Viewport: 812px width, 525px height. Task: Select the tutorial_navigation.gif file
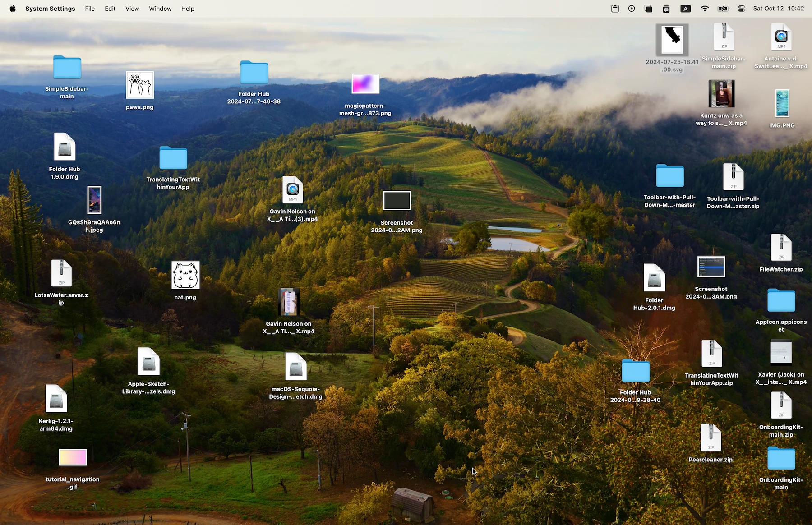click(x=73, y=457)
